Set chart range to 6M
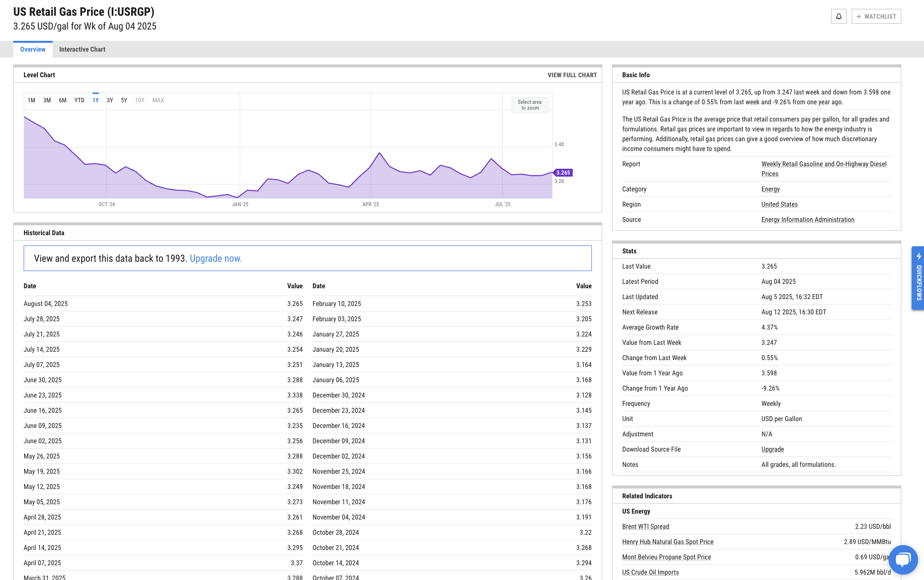 62,100
